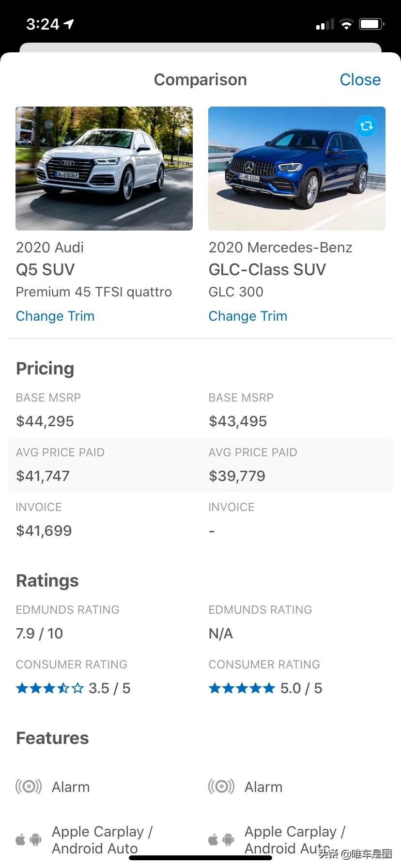401x868 pixels.
Task: Tap the cellular signal bars icon
Action: coord(325,24)
